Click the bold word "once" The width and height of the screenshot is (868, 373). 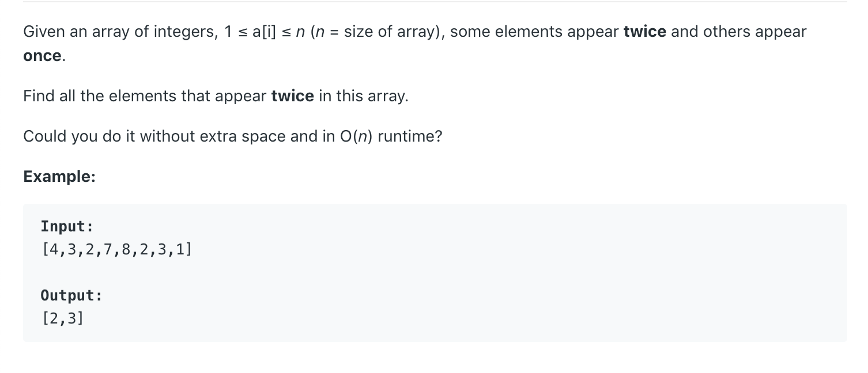click(42, 56)
